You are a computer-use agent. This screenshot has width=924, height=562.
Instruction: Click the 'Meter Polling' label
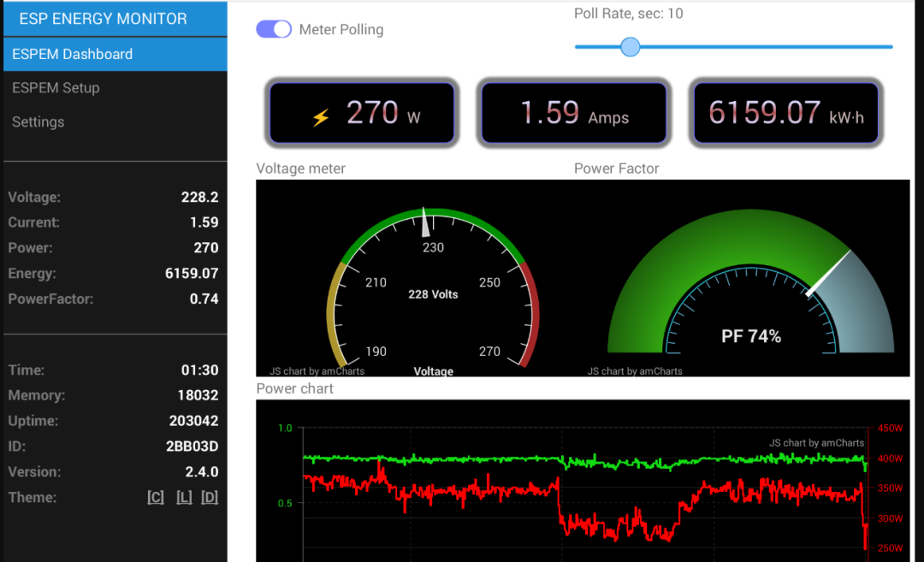click(341, 29)
